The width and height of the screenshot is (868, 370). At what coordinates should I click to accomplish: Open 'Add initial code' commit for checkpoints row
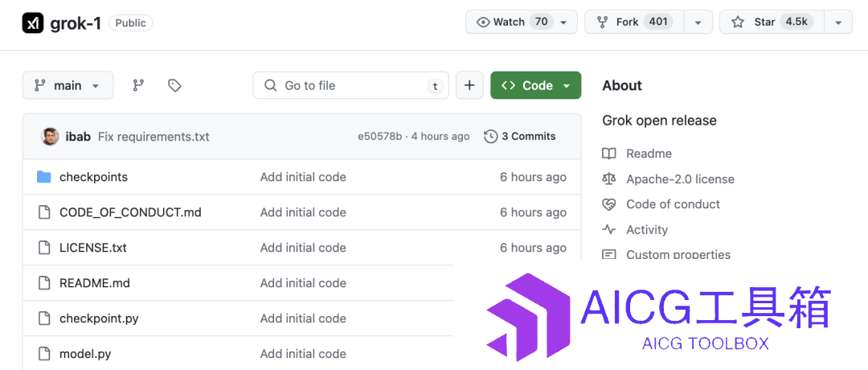click(303, 177)
